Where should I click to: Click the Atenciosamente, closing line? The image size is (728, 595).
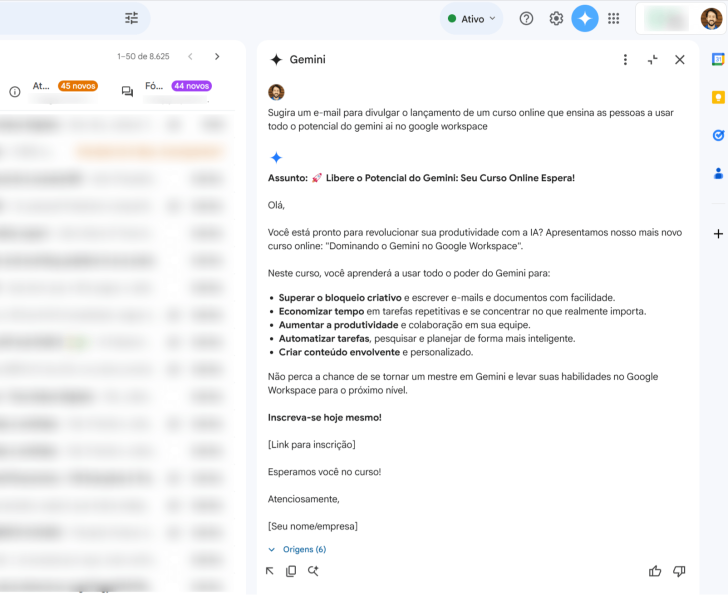pos(304,499)
